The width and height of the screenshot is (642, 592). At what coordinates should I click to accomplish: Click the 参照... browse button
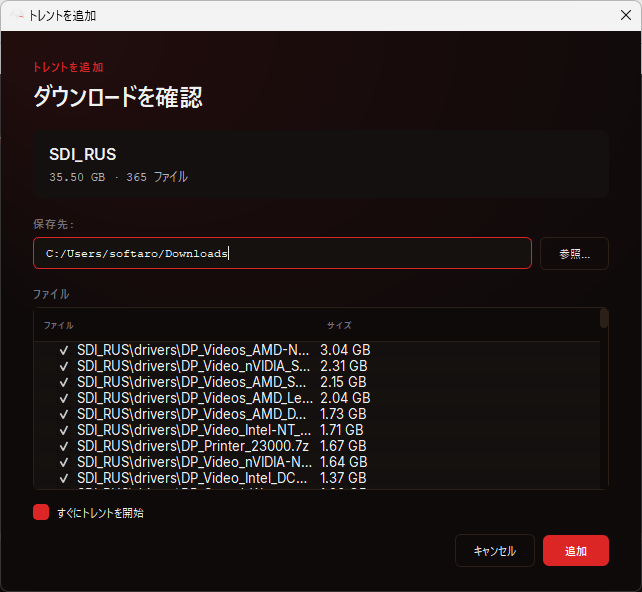click(x=574, y=253)
